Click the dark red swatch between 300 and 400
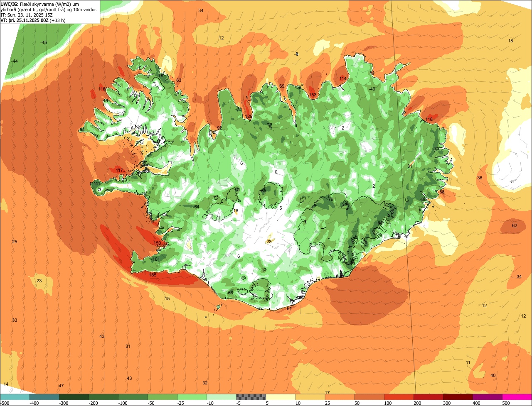This screenshot has width=532, height=406. coord(458,397)
